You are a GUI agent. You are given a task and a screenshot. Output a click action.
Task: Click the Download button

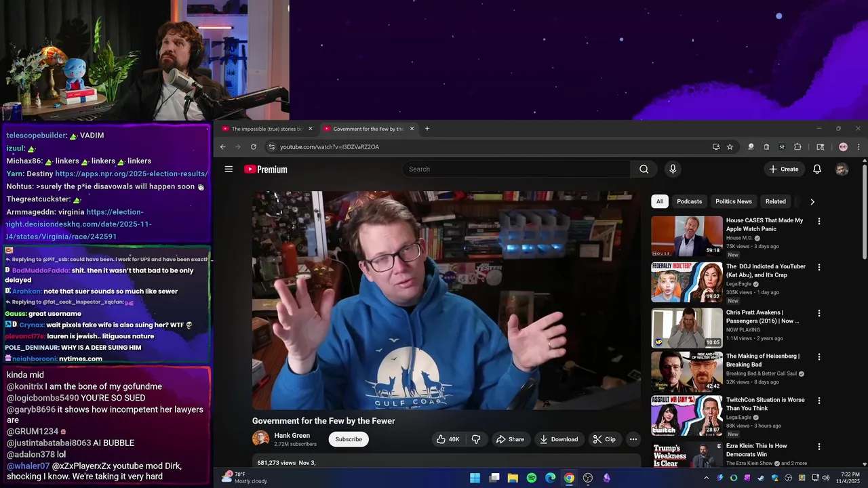[x=559, y=439]
